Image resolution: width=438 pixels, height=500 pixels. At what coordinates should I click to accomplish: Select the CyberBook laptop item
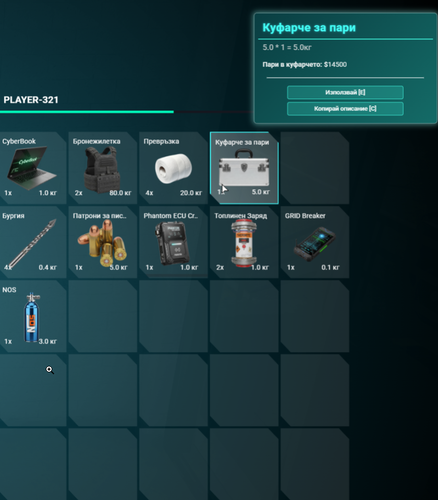[x=33, y=168]
